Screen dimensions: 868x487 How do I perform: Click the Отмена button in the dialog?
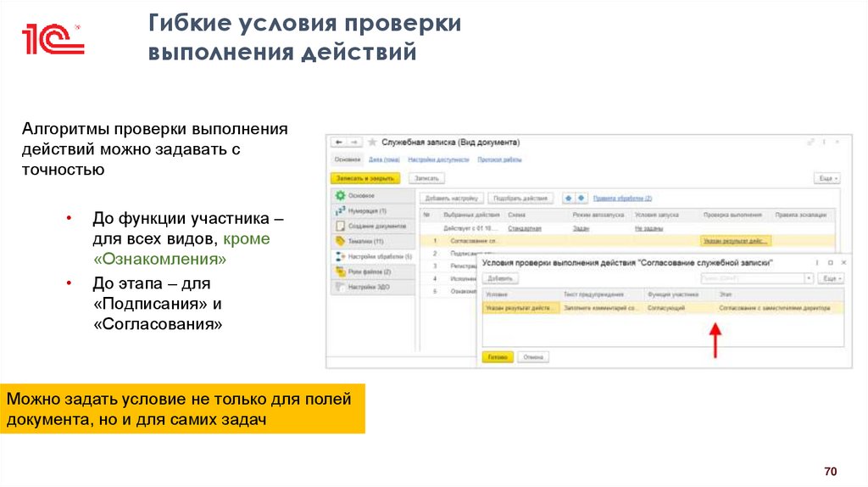tap(533, 357)
